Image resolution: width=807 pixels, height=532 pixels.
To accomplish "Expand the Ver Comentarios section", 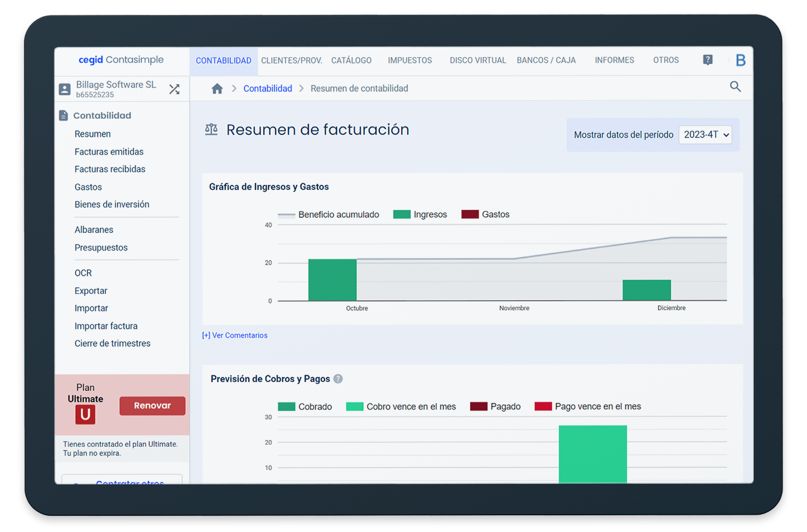I will click(235, 335).
